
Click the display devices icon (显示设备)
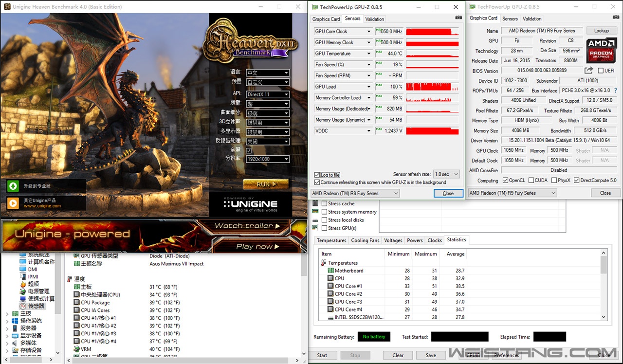pos(15,335)
